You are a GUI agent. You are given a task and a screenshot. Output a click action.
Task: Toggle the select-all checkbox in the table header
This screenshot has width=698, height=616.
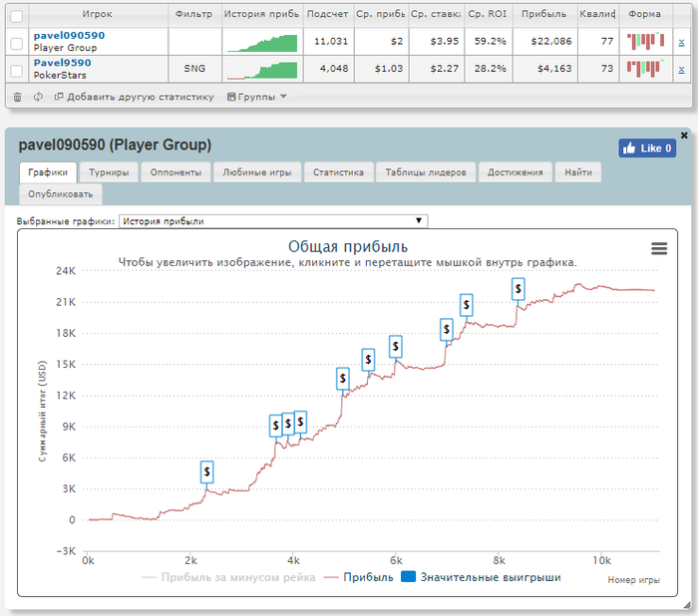[17, 17]
